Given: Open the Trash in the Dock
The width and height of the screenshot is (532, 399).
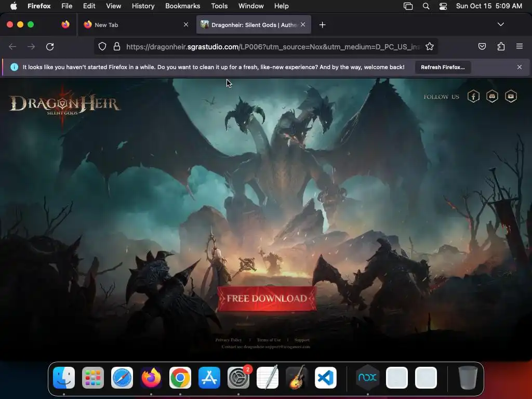Looking at the screenshot, I should point(468,377).
